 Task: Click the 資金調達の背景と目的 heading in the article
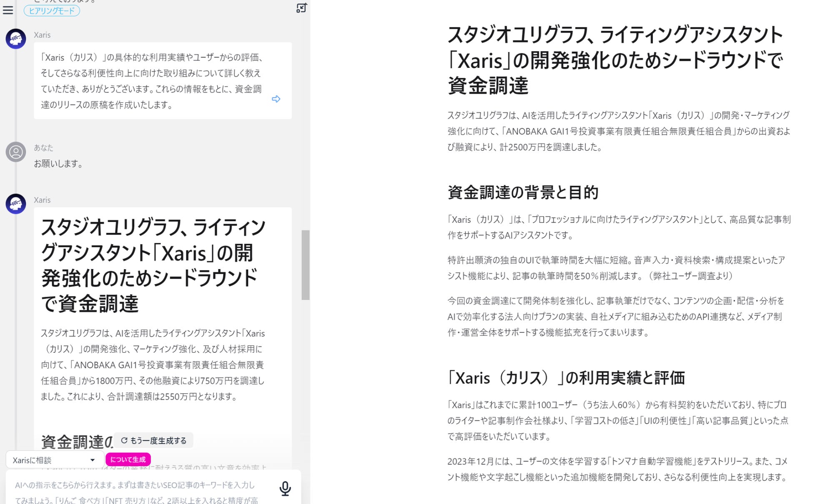coord(523,192)
